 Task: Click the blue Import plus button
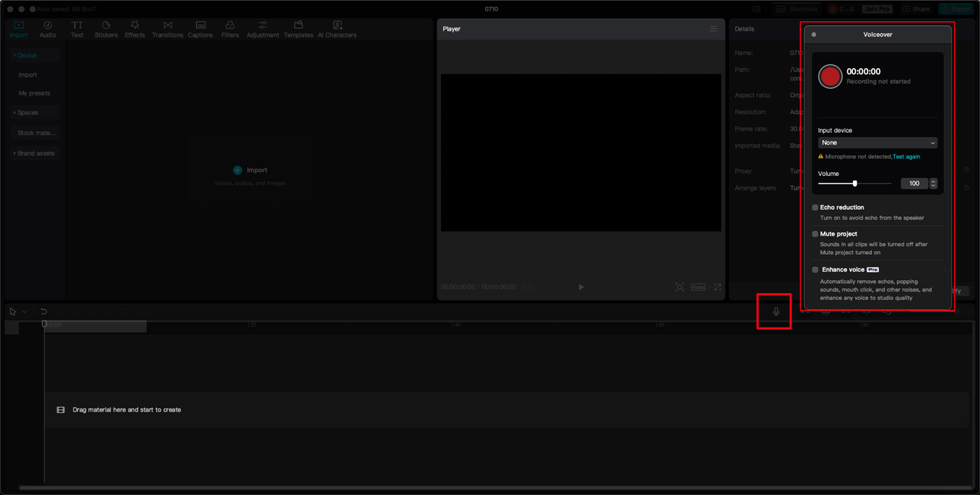pos(237,170)
